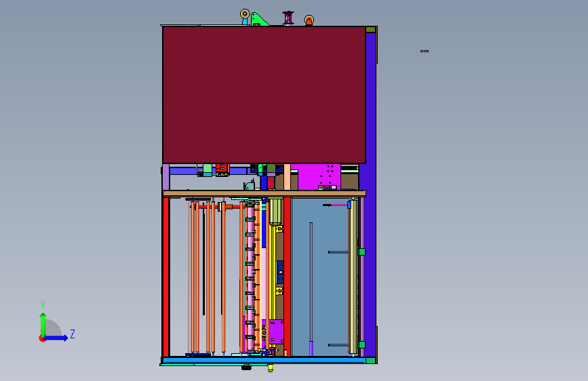This screenshot has width=588, height=381.
Task: Select the large maroon cover panel
Action: 264,94
